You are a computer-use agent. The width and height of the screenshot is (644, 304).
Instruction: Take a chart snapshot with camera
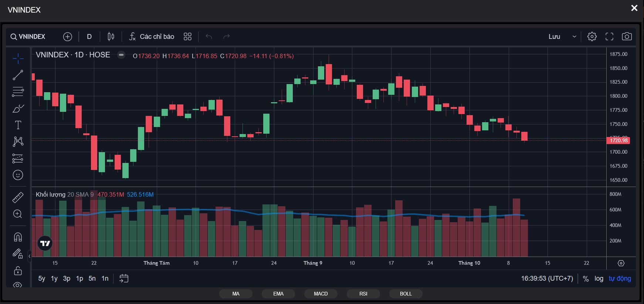click(x=627, y=37)
